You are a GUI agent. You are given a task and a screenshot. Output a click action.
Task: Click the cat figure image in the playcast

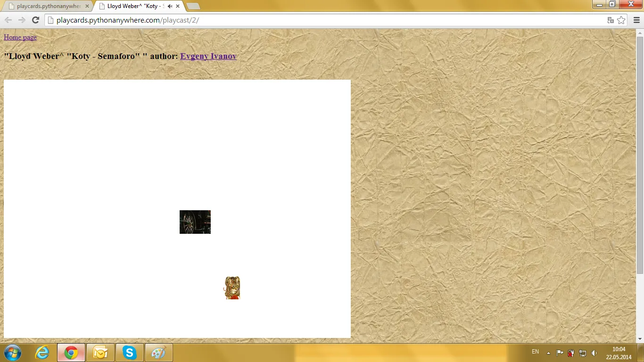[232, 288]
